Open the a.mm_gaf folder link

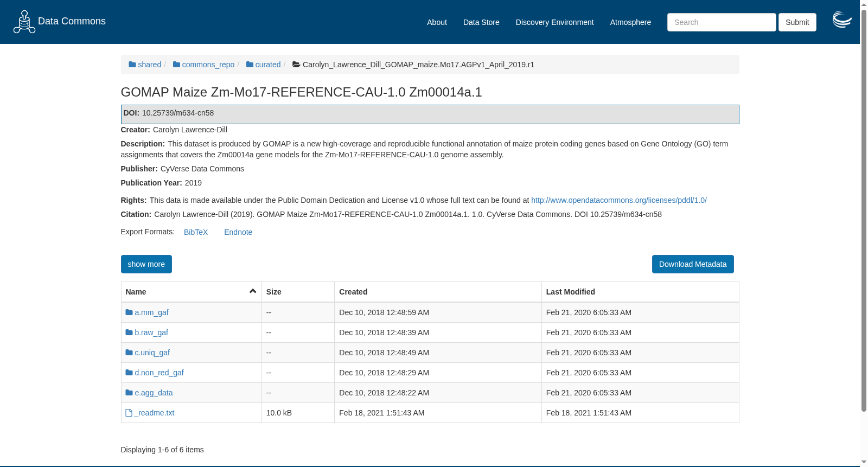pyautogui.click(x=151, y=312)
